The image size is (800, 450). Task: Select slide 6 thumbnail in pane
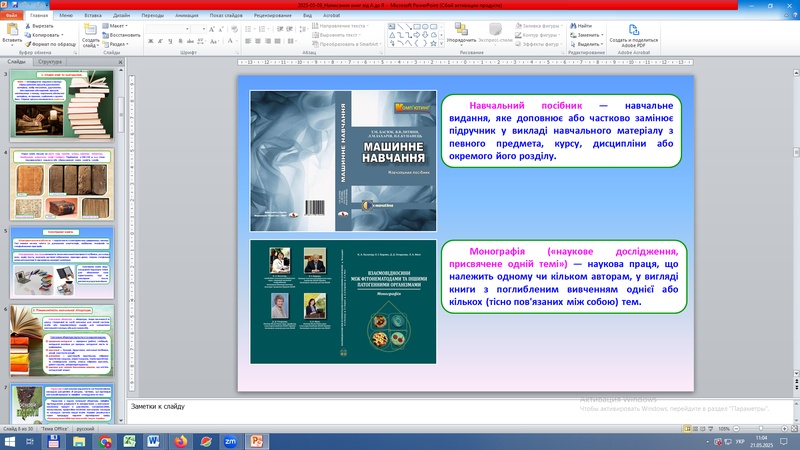coord(62,341)
